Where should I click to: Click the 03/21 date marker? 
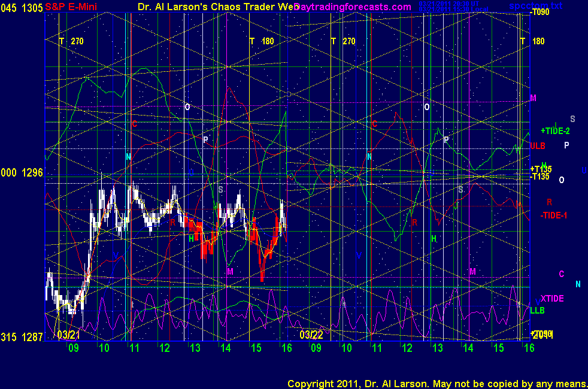[67, 334]
